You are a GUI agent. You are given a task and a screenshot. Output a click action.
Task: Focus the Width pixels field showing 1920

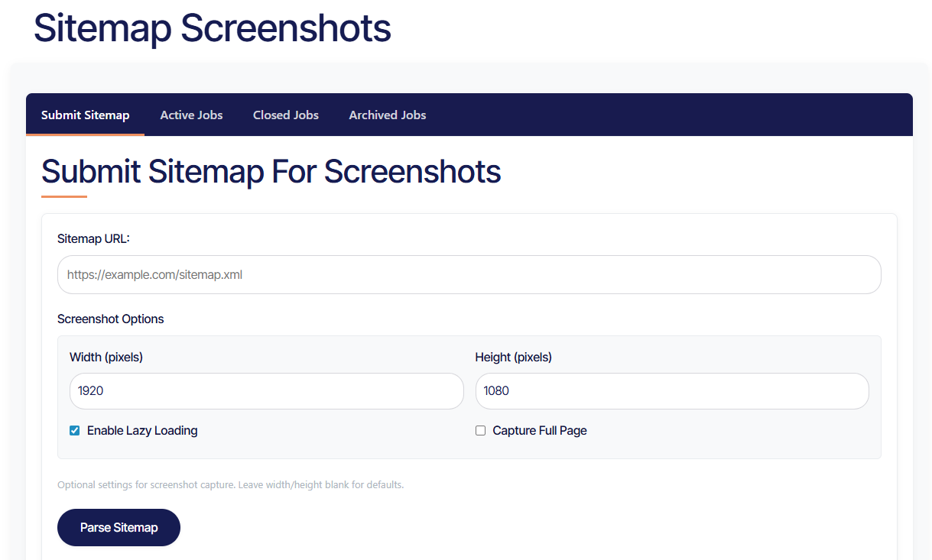[266, 391]
